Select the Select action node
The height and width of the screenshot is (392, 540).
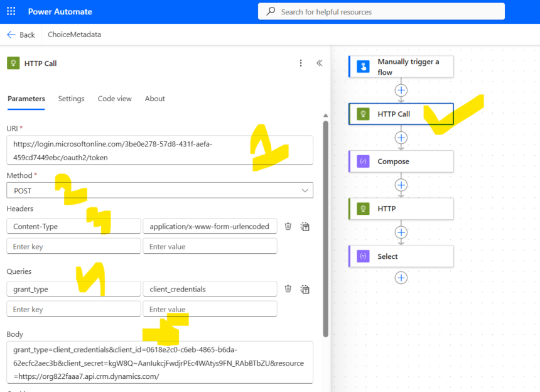tap(401, 256)
